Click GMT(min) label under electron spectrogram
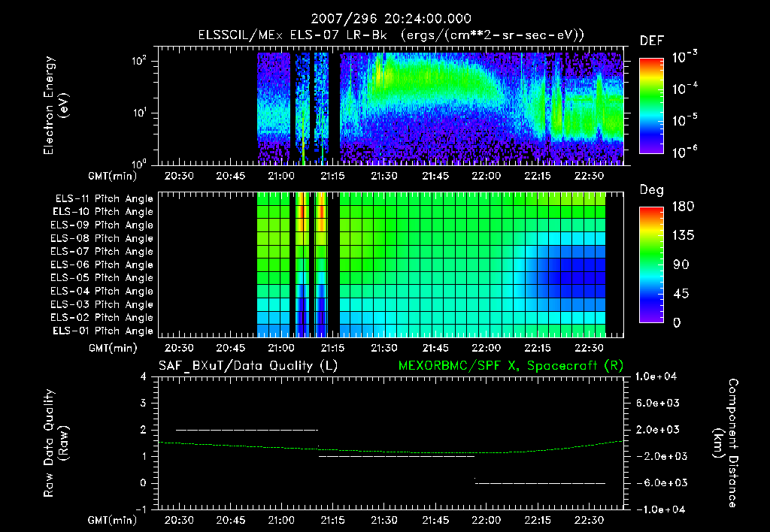This screenshot has width=770, height=532. pos(113,176)
